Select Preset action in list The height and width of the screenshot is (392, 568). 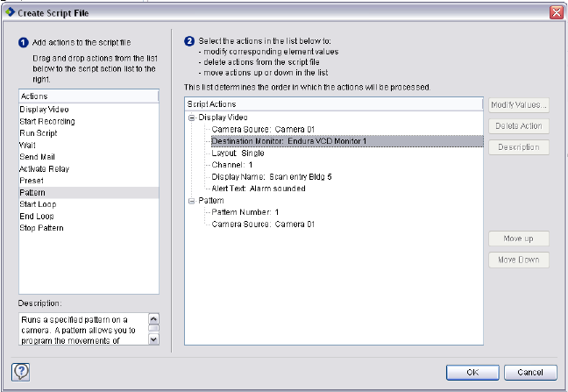click(x=89, y=181)
